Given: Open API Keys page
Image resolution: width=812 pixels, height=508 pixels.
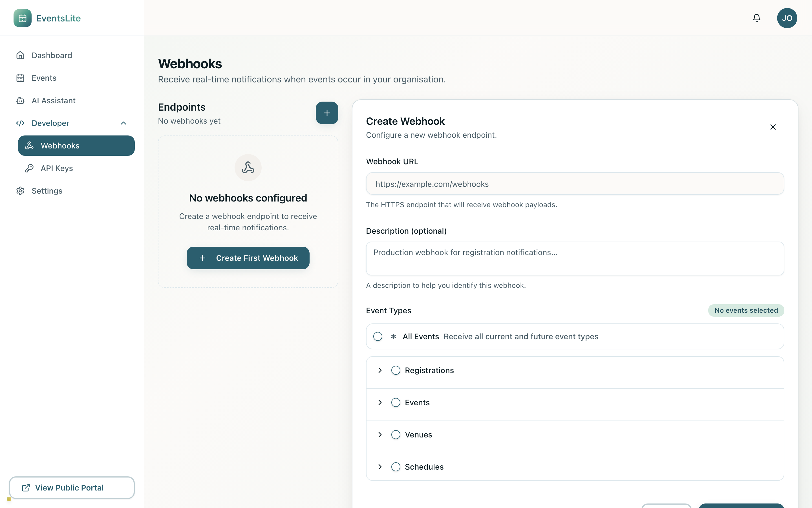Looking at the screenshot, I should click(x=76, y=168).
